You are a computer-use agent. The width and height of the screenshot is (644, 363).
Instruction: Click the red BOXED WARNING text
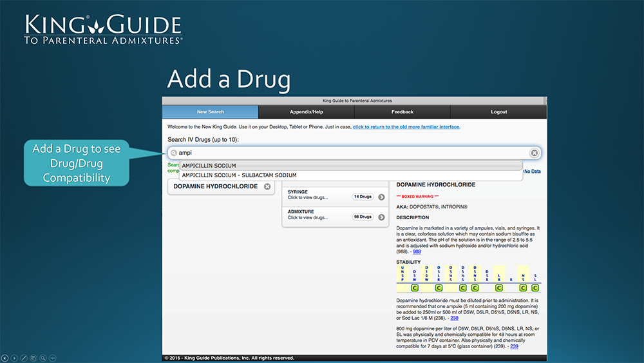coord(417,197)
